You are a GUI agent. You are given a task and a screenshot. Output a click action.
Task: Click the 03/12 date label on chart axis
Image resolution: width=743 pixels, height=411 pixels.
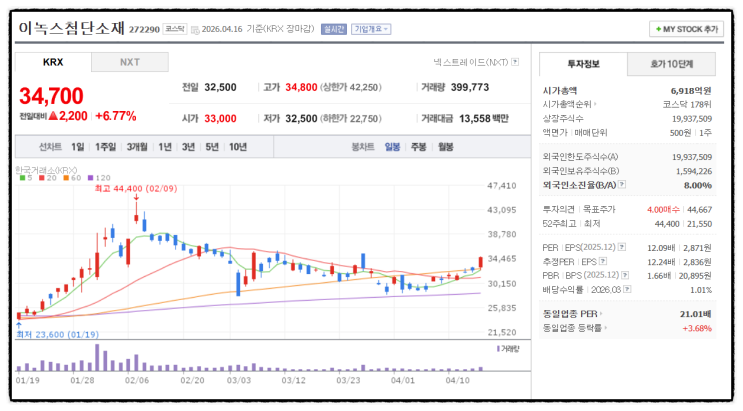tap(293, 380)
